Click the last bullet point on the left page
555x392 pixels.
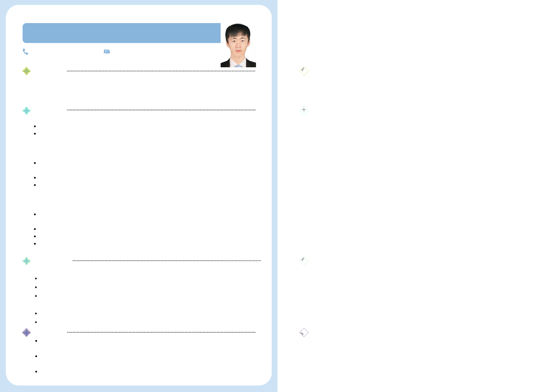click(x=36, y=372)
